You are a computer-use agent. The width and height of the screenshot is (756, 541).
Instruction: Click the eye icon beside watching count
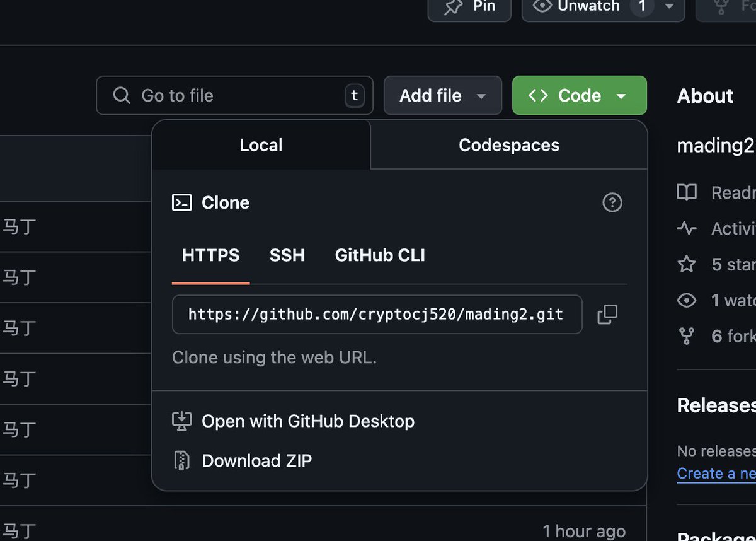pyautogui.click(x=687, y=300)
